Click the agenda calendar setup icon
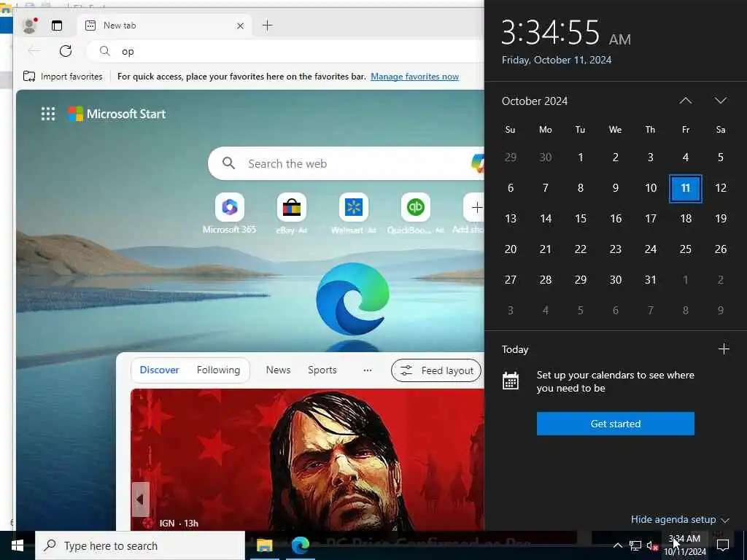 [510, 381]
